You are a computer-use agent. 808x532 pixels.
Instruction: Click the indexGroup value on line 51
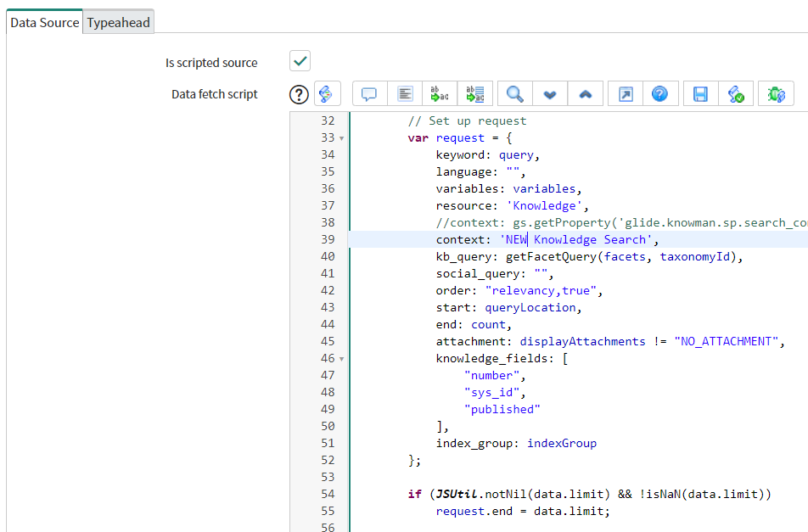pos(562,444)
